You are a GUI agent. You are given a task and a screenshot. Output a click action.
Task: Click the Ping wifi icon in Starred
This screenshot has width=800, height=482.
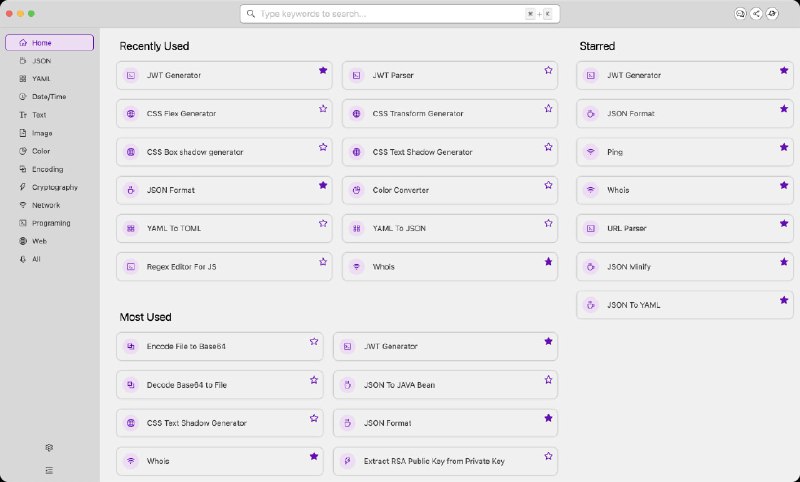[591, 152]
